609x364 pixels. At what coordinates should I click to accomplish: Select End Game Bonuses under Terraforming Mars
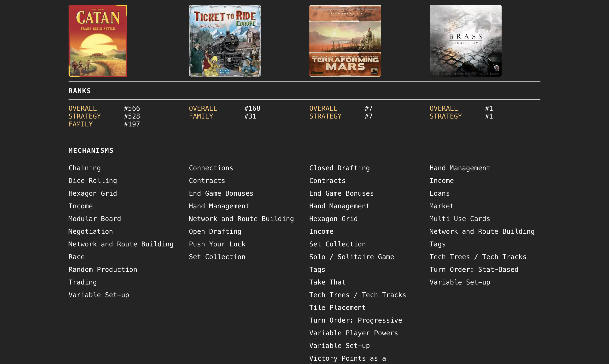click(x=341, y=193)
